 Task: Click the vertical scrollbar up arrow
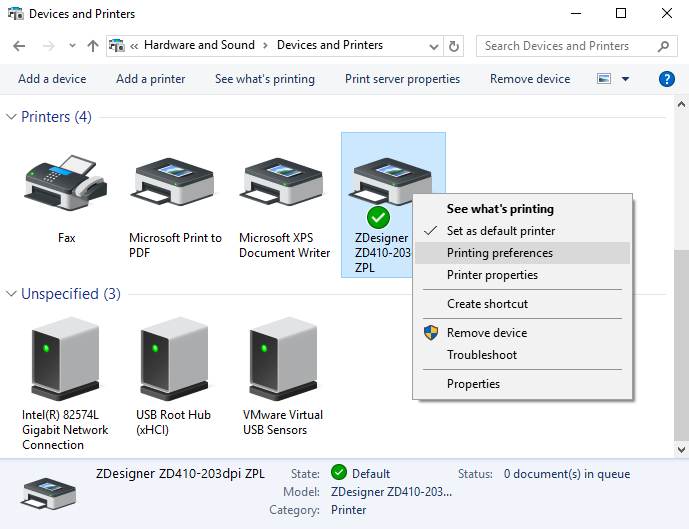(x=681, y=104)
